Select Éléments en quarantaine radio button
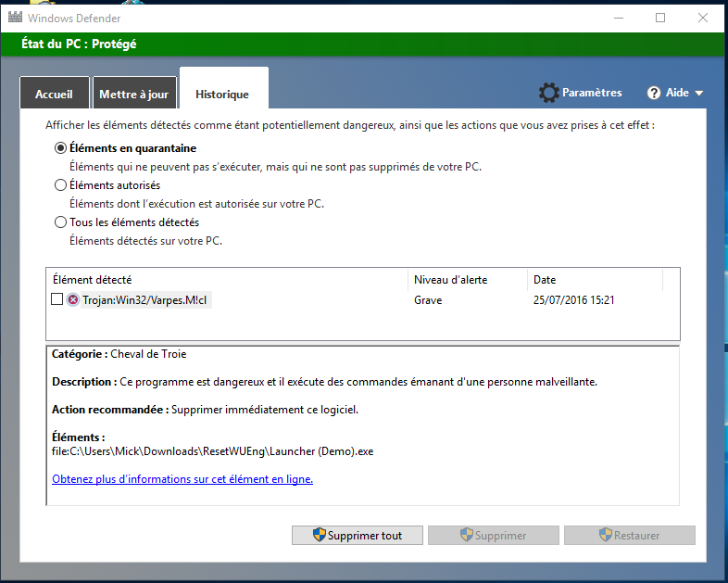Screen dimensions: 728x583 coord(61,148)
